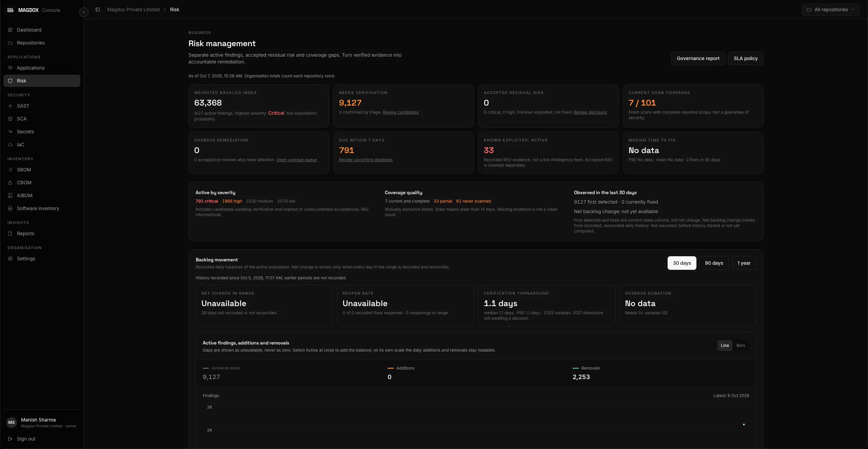Go to Applications in sidebar
The height and width of the screenshot is (449, 868).
[42, 68]
